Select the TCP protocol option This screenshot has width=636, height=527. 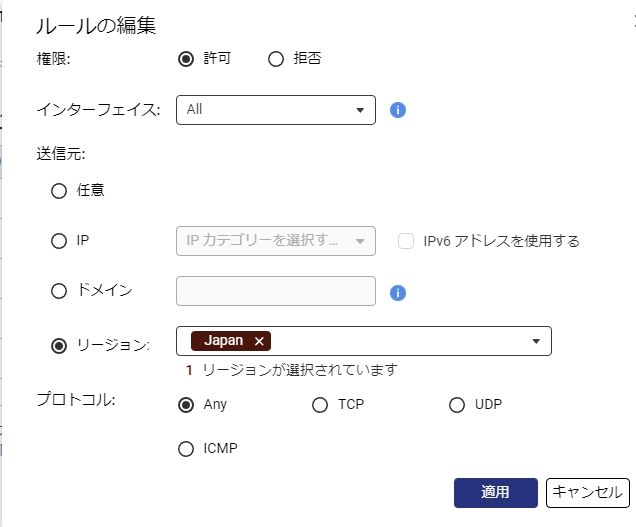tap(320, 405)
